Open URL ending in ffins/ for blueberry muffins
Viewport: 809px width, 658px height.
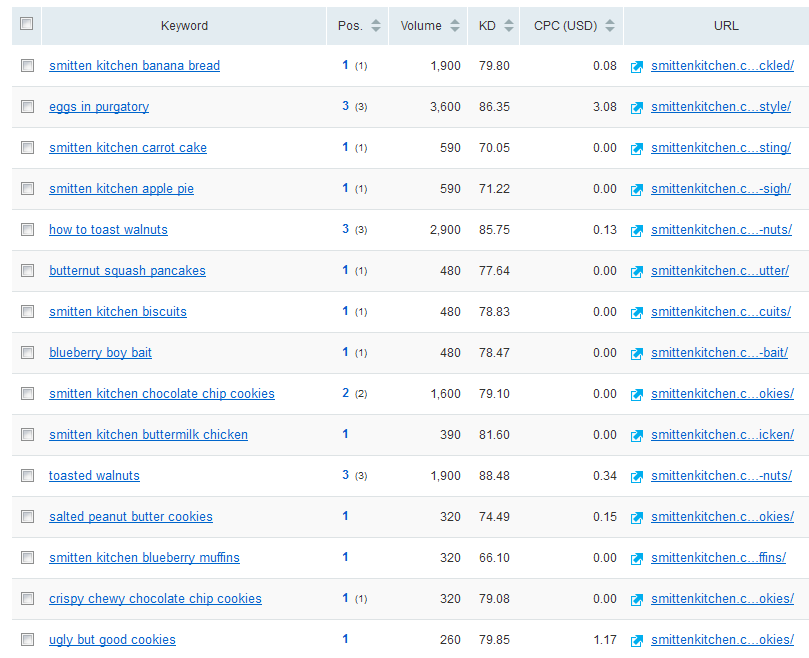tap(718, 558)
